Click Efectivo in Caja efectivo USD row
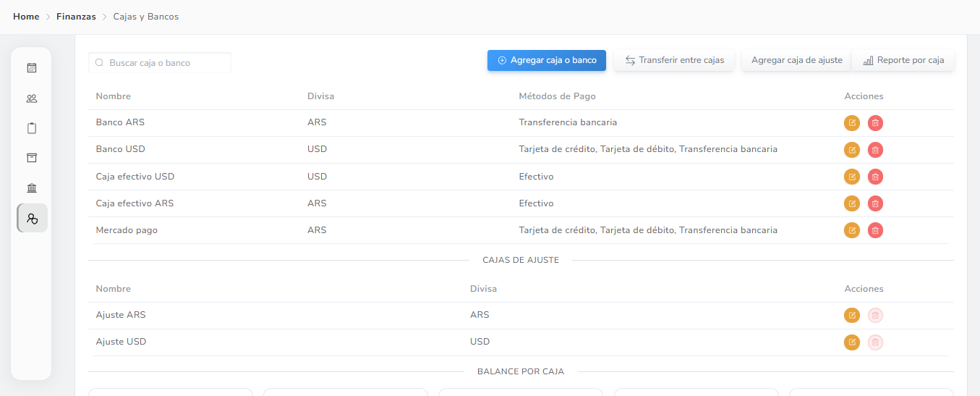 coord(536,176)
